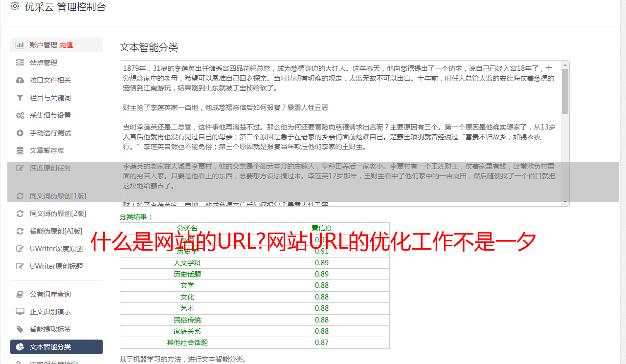Click the text area scrollbar down arrow
626x364 pixels.
point(565,202)
